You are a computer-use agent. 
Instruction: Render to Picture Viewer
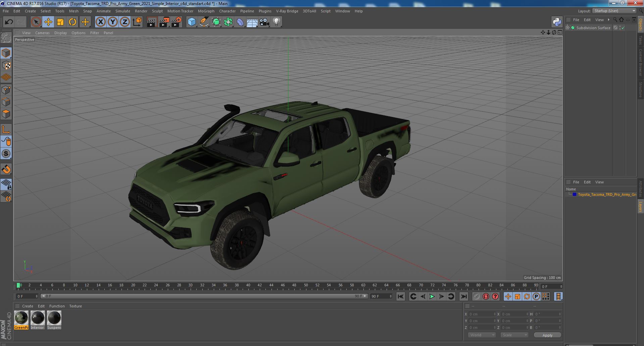coord(164,22)
